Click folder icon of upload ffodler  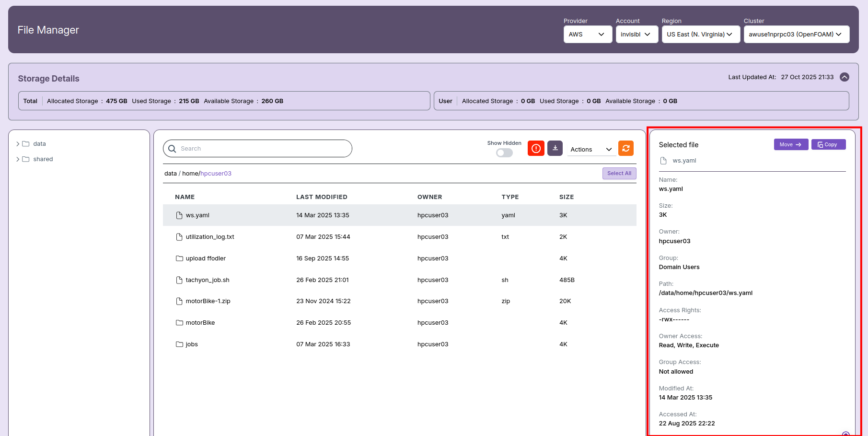click(x=179, y=259)
